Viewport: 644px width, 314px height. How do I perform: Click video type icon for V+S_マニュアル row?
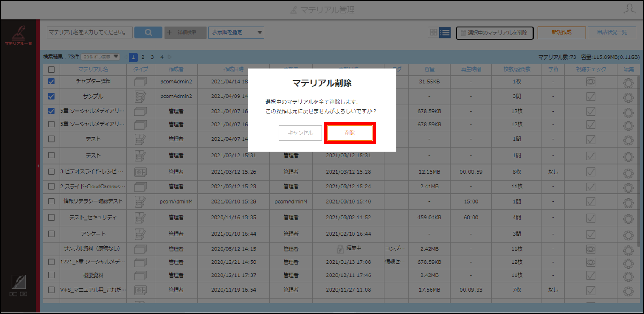point(140,290)
